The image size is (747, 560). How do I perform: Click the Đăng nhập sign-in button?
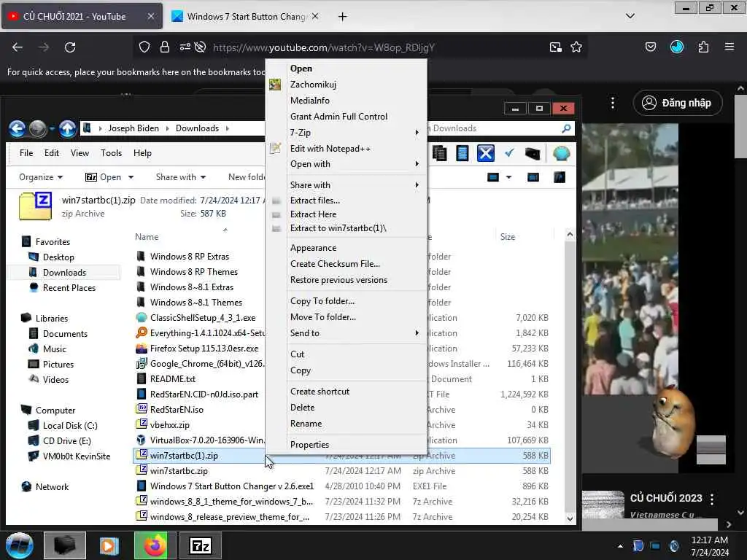point(678,103)
